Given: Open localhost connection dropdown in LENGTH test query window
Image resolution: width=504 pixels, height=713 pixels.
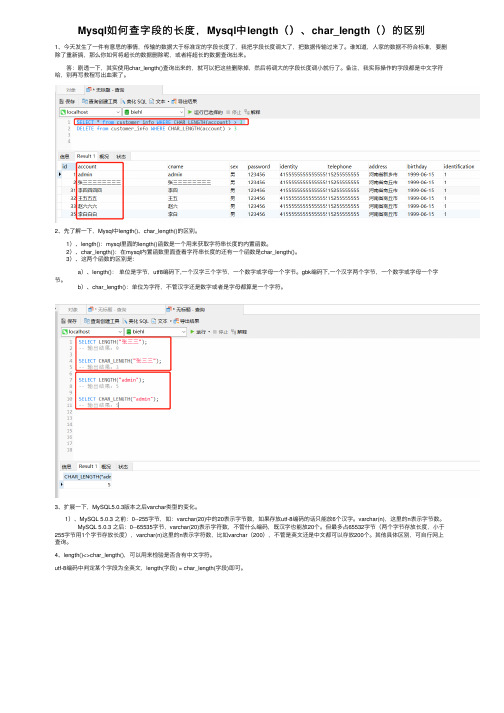Looking at the screenshot, I should coord(92,332).
